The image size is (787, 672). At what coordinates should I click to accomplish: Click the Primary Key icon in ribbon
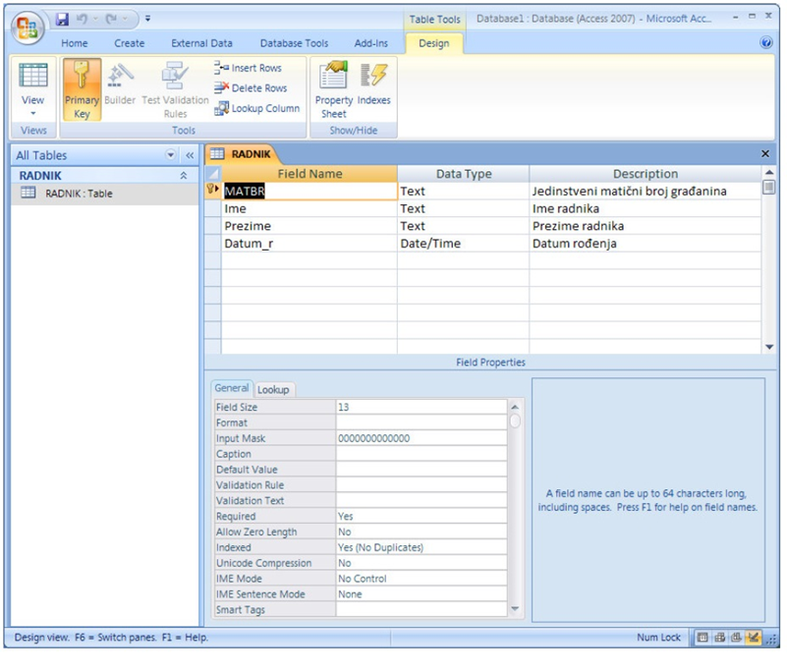82,90
